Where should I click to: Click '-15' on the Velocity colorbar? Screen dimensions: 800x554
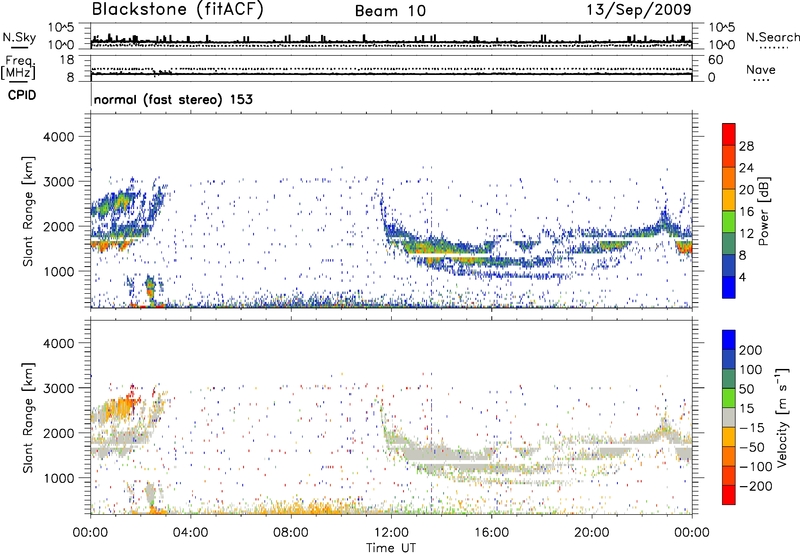[x=752, y=428]
